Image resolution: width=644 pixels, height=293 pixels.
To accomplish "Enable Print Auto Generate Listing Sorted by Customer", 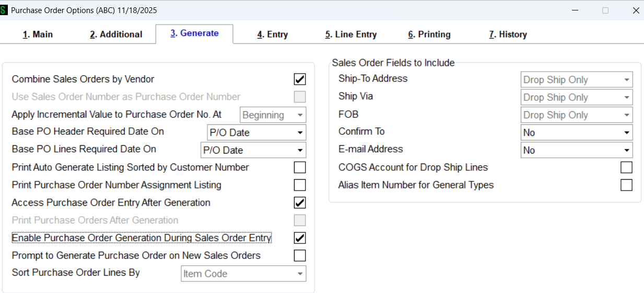I will (x=300, y=168).
